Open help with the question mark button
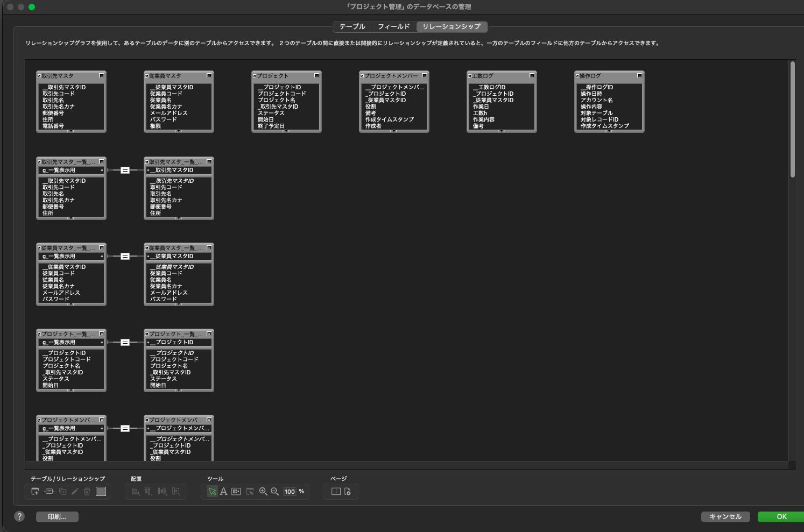 point(19,516)
